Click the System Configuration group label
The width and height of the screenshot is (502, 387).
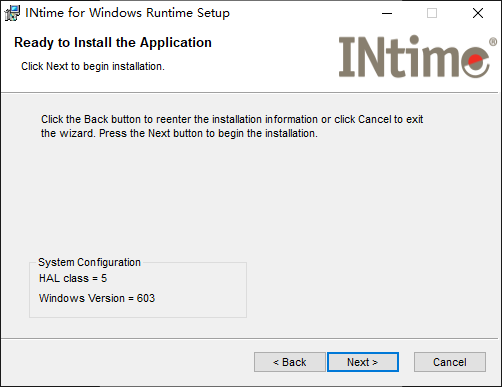[x=89, y=262]
